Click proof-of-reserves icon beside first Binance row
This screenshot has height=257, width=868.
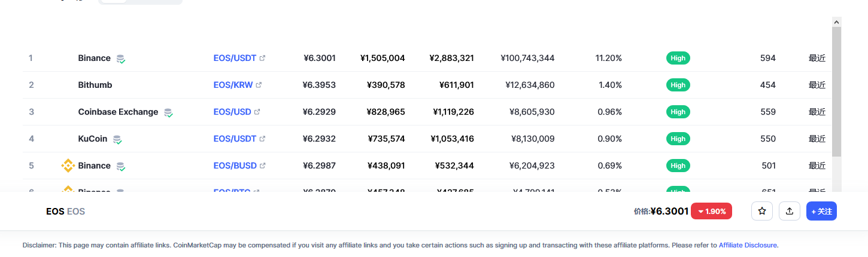[x=121, y=59]
